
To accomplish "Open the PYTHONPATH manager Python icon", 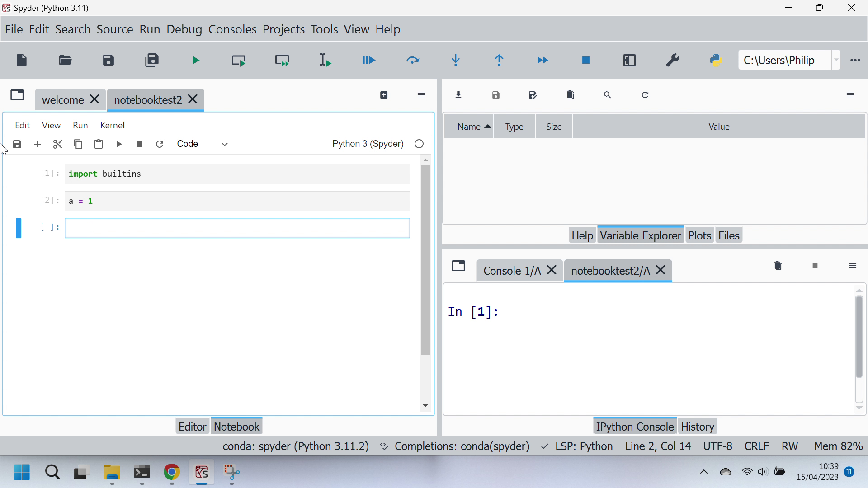I will pyautogui.click(x=716, y=60).
